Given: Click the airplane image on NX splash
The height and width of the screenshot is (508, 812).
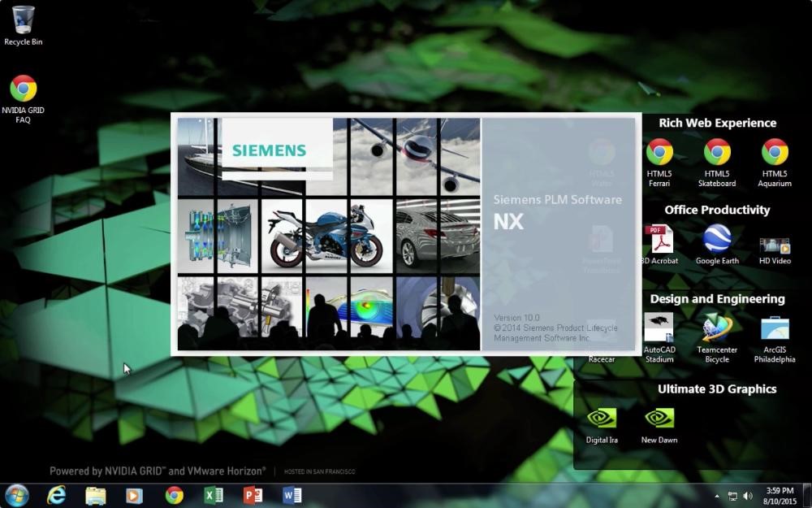Looking at the screenshot, I should tap(415, 156).
